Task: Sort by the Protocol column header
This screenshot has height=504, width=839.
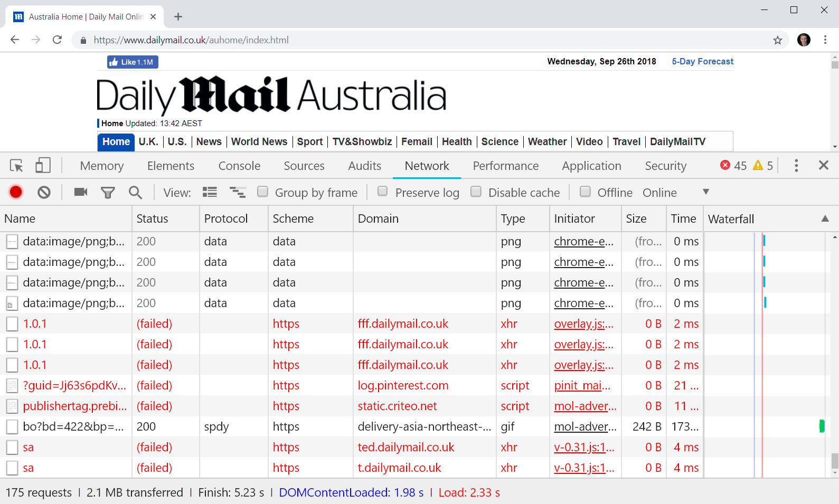Action: click(234, 218)
